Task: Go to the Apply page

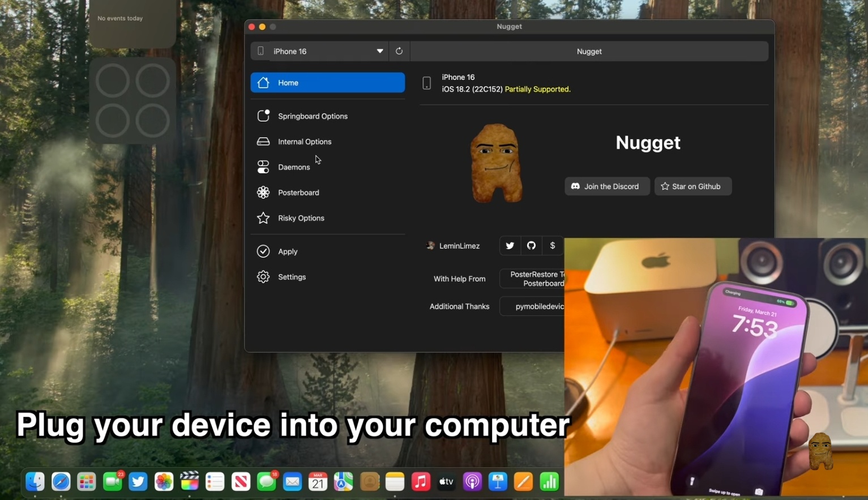Action: coord(327,251)
